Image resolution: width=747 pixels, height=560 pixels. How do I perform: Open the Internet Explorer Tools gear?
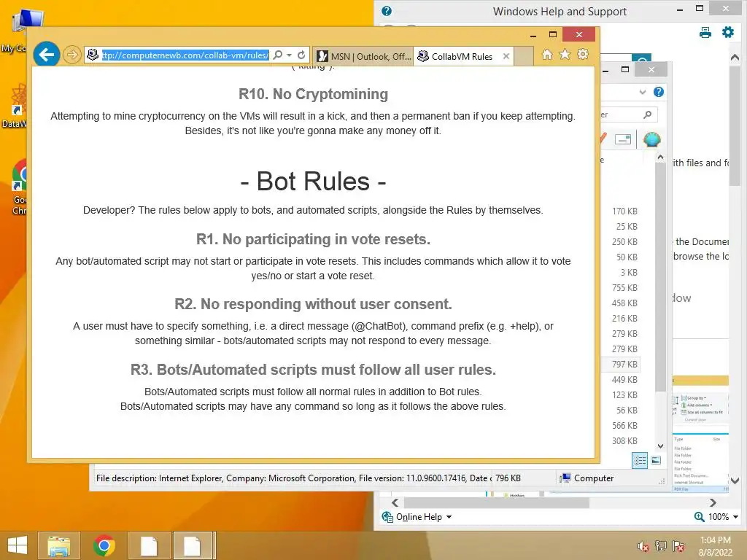pyautogui.click(x=583, y=54)
